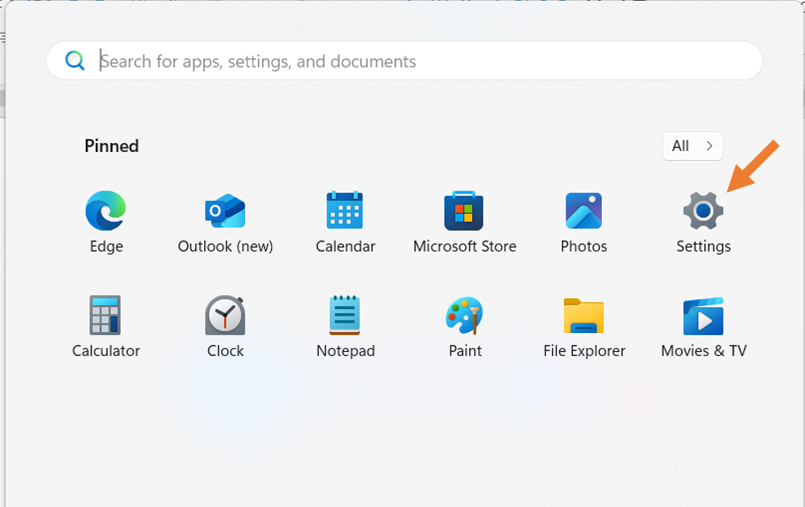Click the Pinned section heading
The height and width of the screenshot is (507, 805).
(111, 146)
